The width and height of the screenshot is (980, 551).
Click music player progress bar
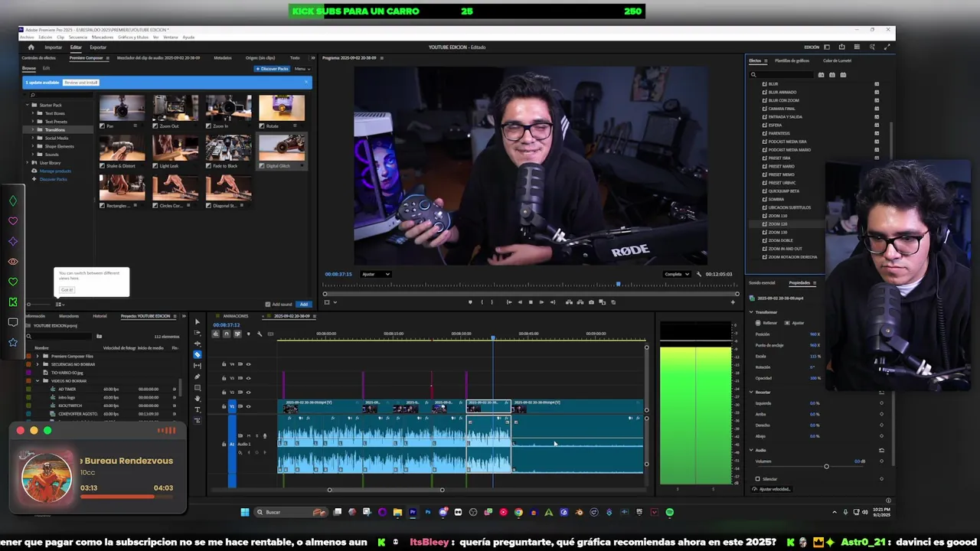pyautogui.click(x=126, y=497)
